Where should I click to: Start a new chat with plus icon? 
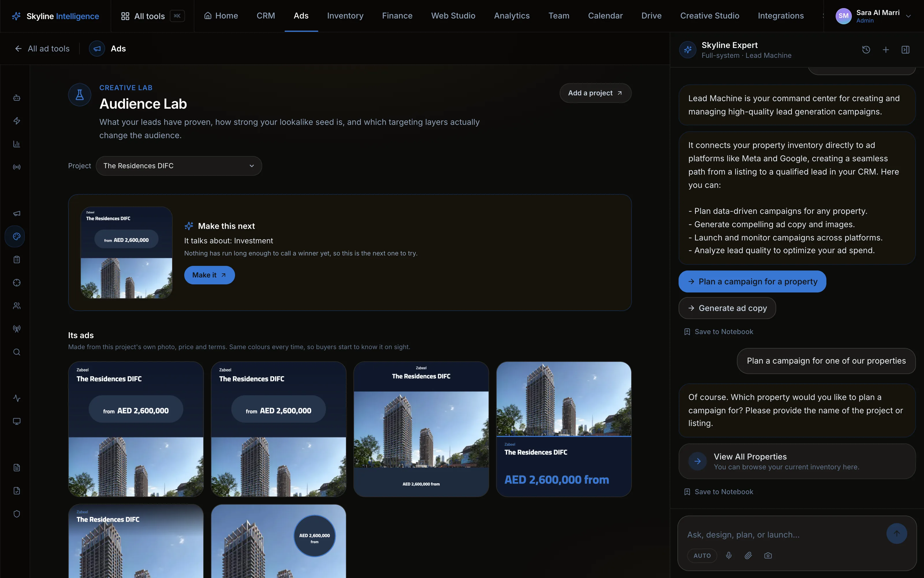coord(886,50)
